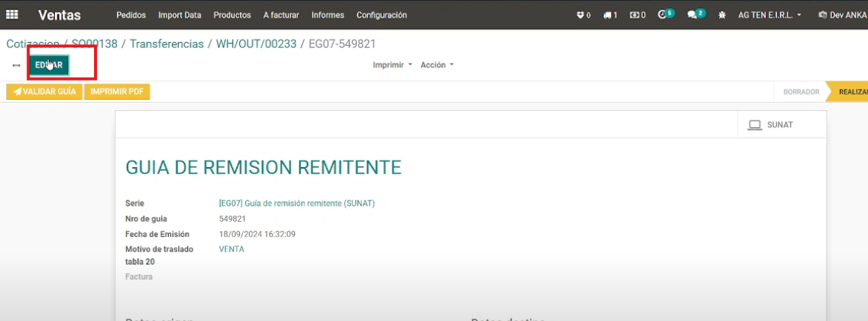Image resolution: width=868 pixels, height=321 pixels.
Task: Open activities clock icon with badge 5
Action: (x=666, y=14)
